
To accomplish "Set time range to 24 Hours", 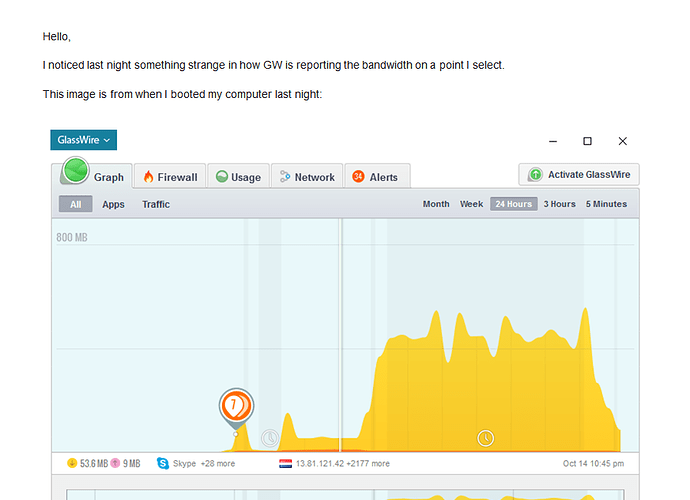I will [513, 204].
